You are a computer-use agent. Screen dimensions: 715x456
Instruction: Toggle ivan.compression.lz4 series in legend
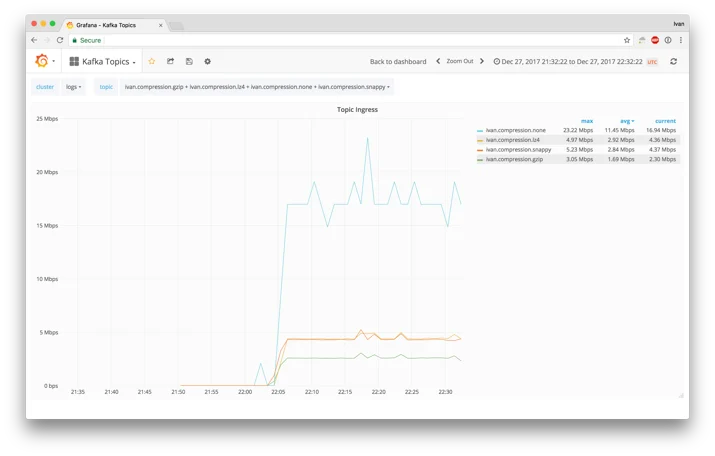point(513,140)
